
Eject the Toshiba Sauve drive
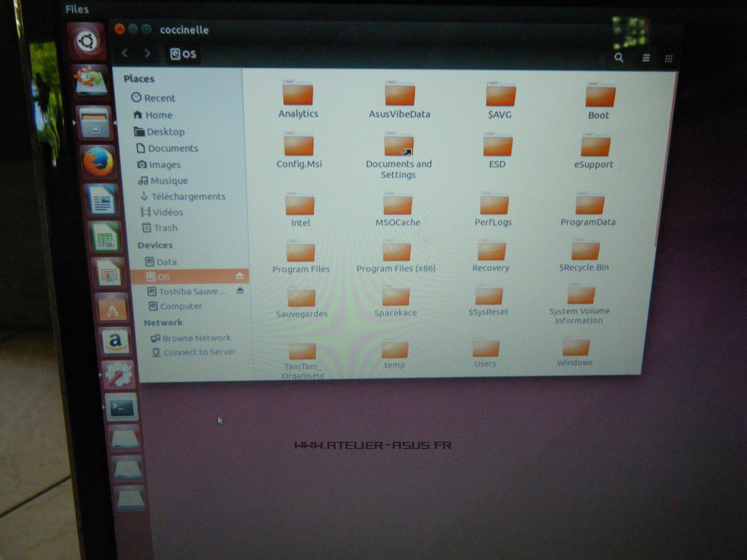[240, 290]
